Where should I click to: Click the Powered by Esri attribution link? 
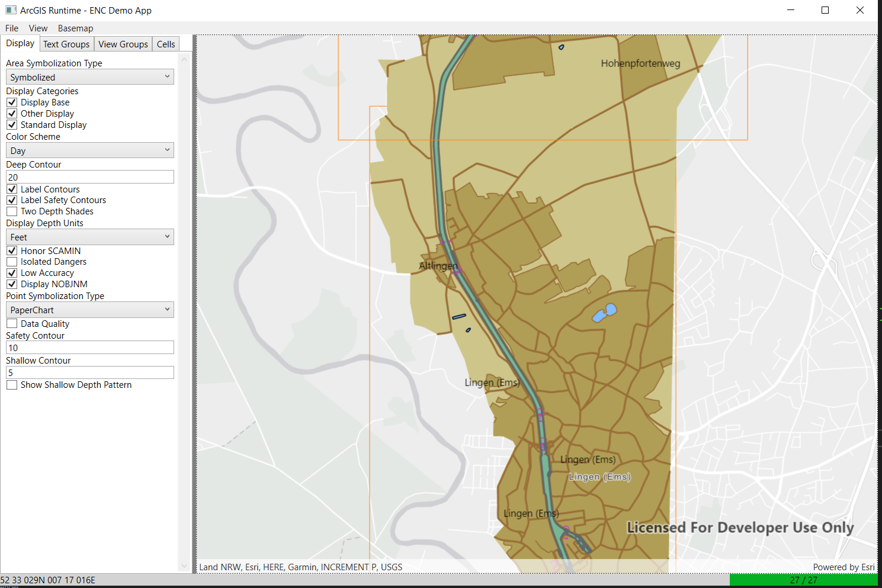[x=843, y=567]
